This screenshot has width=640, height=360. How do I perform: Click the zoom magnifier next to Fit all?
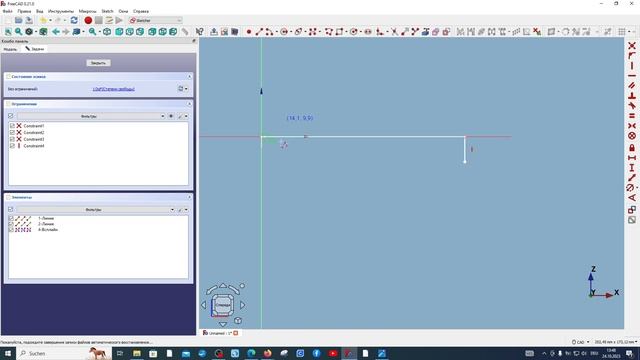pyautogui.click(x=19, y=31)
